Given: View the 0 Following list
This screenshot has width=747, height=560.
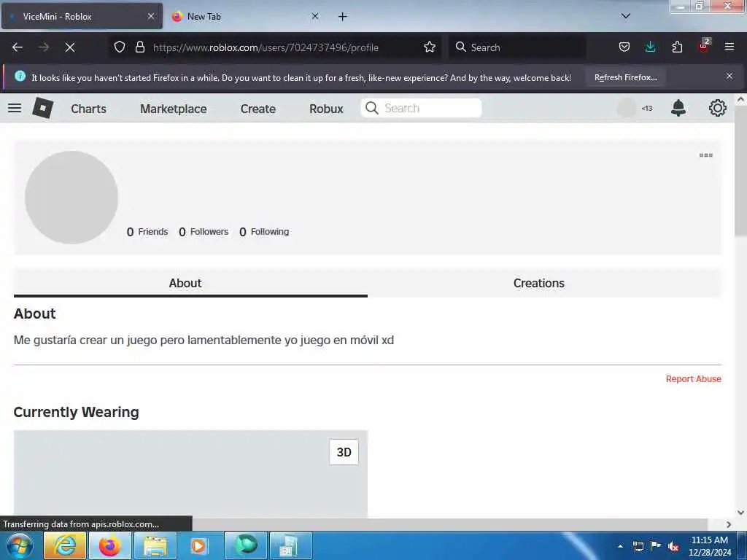Looking at the screenshot, I should [264, 232].
